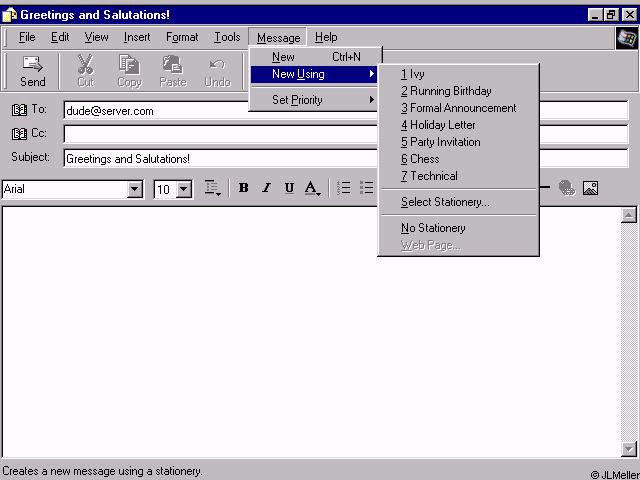Choose Running Birthday stationery

click(x=458, y=91)
